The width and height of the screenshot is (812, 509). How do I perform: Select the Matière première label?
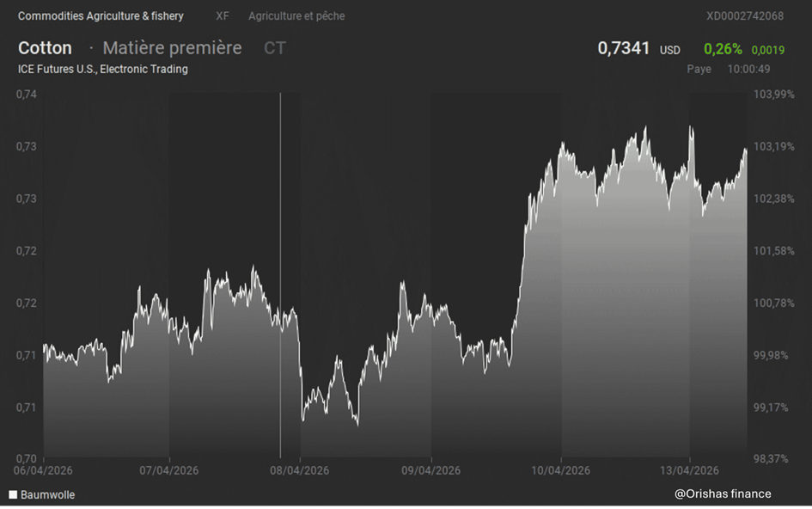[172, 48]
